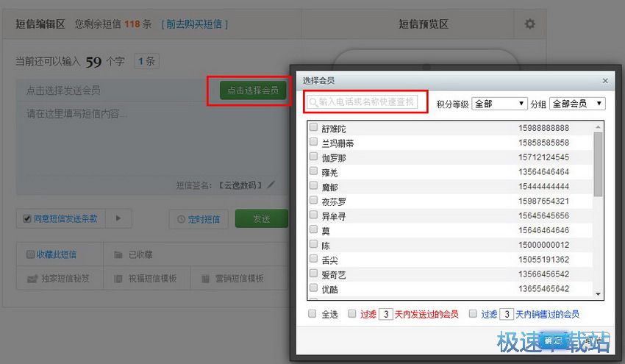Screen dimensions: 625x364
Task: Click member list scroll up arrow
Action: [x=598, y=126]
